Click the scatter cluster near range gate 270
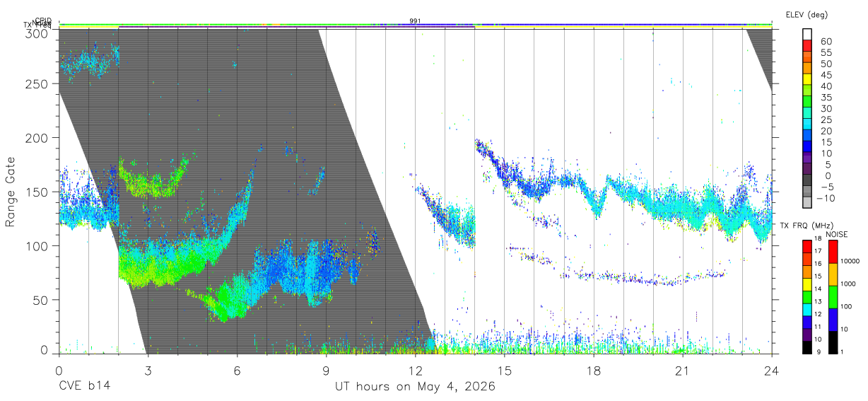This screenshot has height=401, width=868. click(90, 61)
